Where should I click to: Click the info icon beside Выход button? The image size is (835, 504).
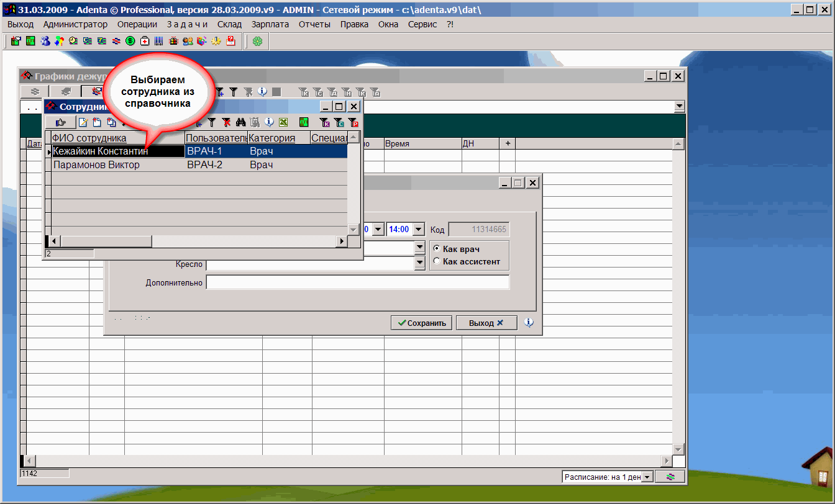pos(529,323)
